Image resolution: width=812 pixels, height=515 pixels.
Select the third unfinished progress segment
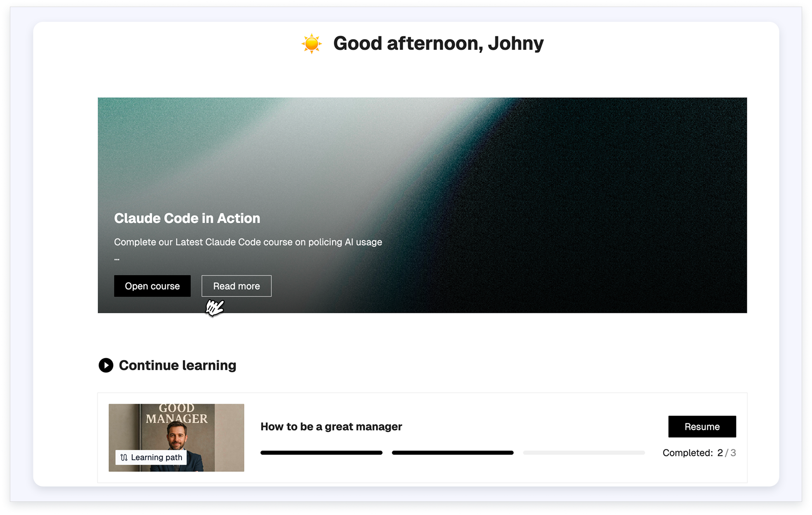coord(584,453)
